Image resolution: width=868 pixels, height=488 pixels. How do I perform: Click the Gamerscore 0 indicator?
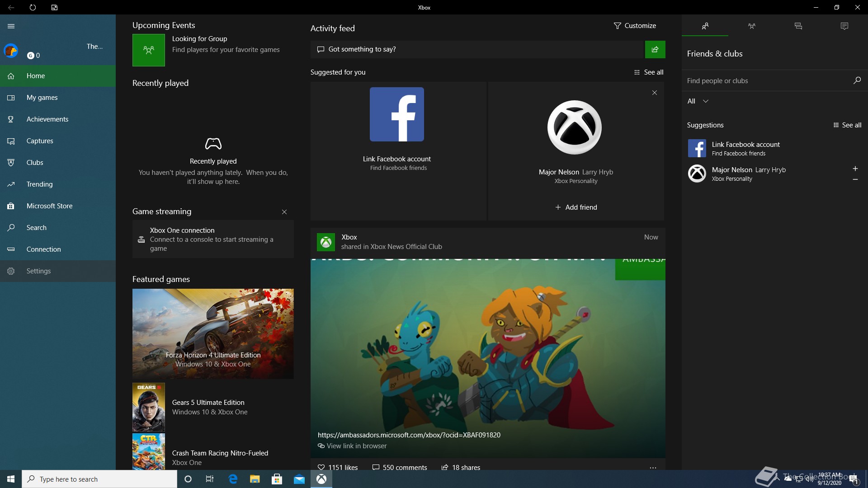point(33,56)
